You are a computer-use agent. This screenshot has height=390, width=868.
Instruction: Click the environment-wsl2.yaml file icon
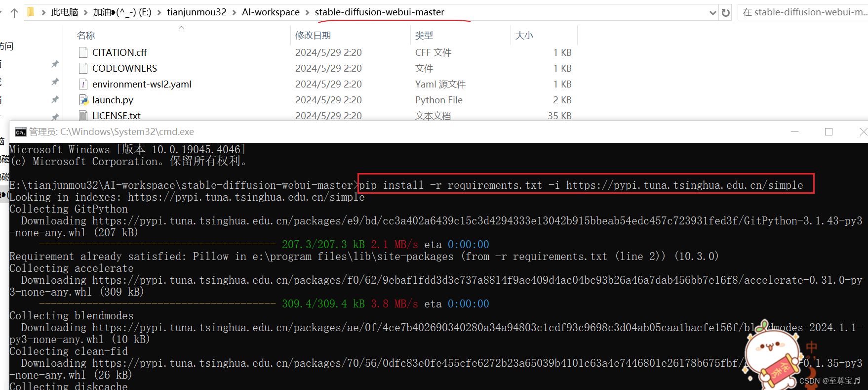[83, 84]
